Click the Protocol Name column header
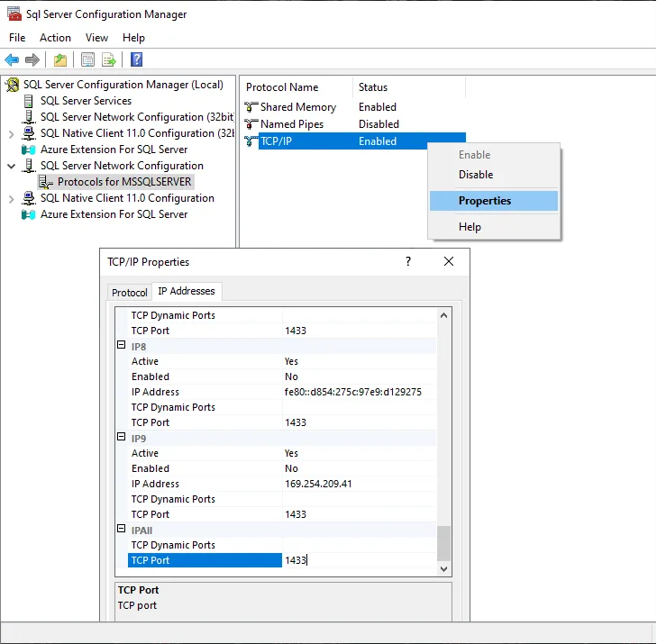Viewport: 657px width, 644px height. 297,87
